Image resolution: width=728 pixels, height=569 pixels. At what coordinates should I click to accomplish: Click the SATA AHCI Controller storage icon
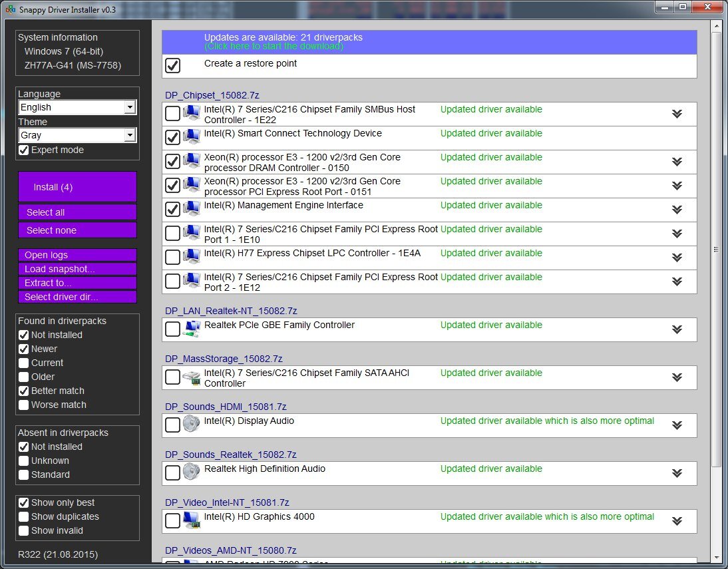(x=191, y=376)
